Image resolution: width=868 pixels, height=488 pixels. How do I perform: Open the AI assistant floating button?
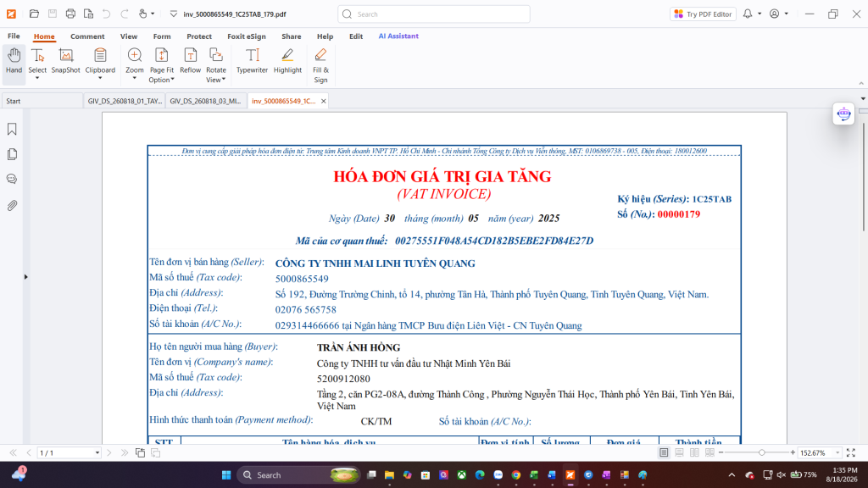click(843, 114)
